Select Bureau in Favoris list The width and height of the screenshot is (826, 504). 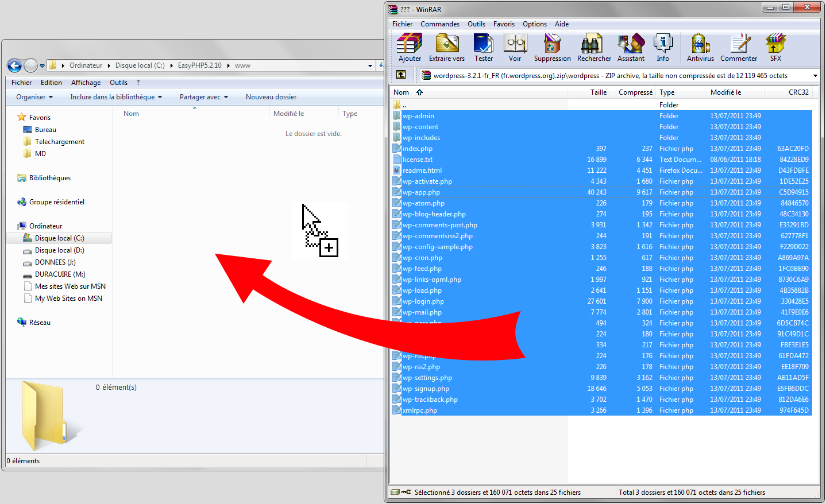click(x=40, y=130)
